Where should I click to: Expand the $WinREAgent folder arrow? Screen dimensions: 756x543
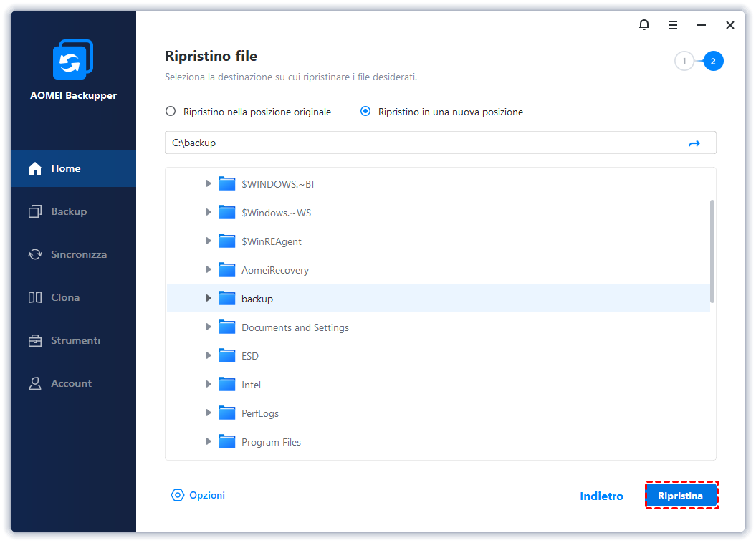pos(209,241)
